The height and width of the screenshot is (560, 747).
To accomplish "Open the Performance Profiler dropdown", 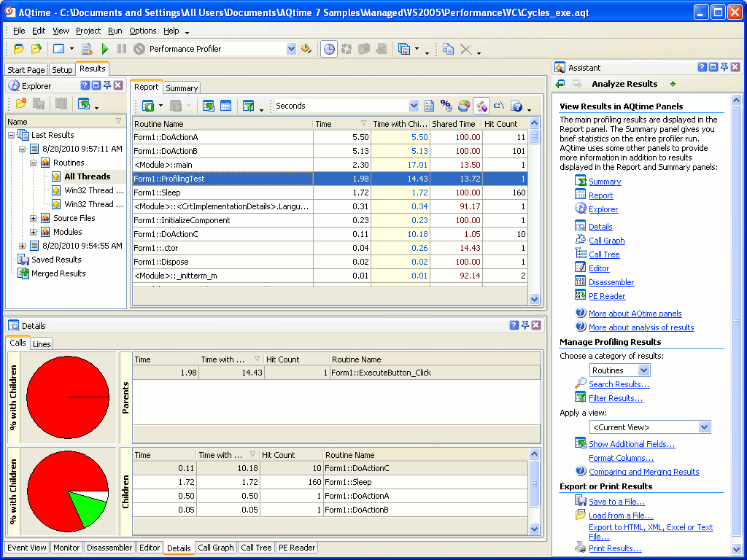I will [x=291, y=49].
